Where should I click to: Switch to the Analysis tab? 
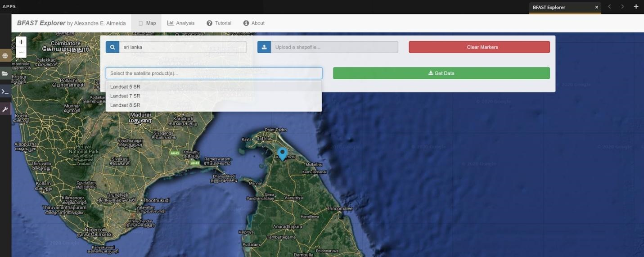tap(181, 23)
